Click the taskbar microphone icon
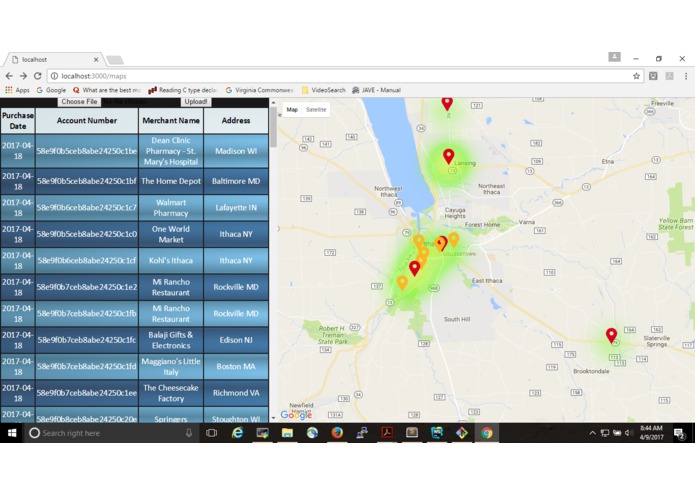Image resolution: width=695 pixels, height=494 pixels. click(189, 433)
